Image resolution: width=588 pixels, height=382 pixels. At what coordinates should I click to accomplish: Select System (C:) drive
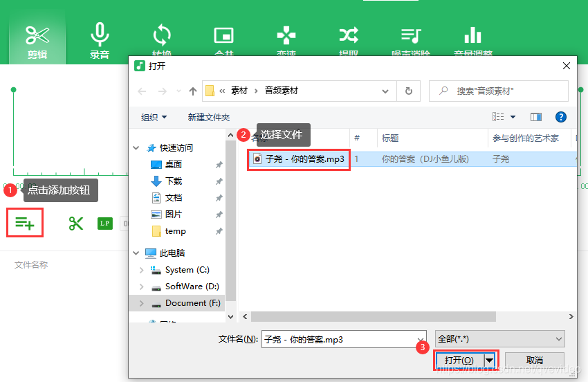point(187,270)
